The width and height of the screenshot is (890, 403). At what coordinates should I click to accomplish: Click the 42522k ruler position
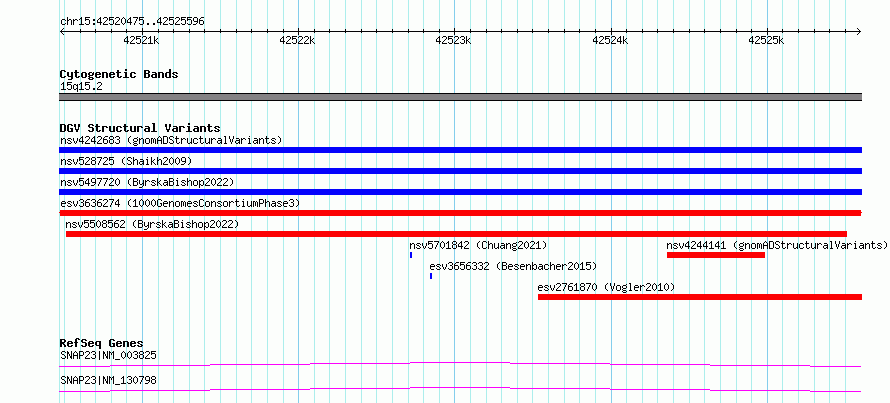pyautogui.click(x=297, y=40)
